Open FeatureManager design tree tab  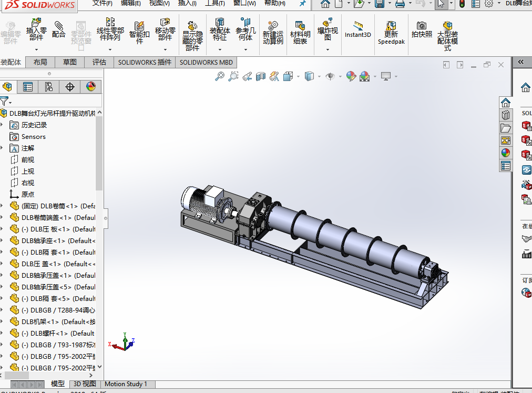tap(7, 87)
